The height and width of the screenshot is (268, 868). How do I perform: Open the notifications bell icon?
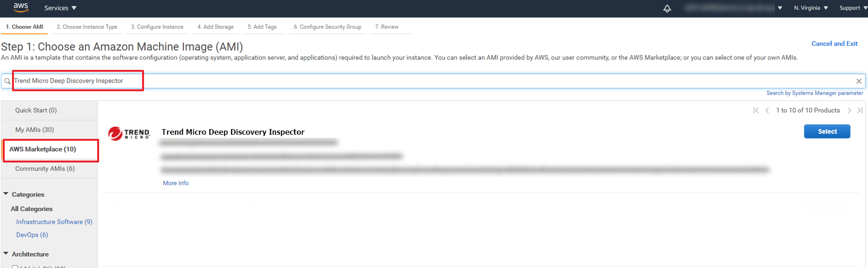click(x=667, y=8)
